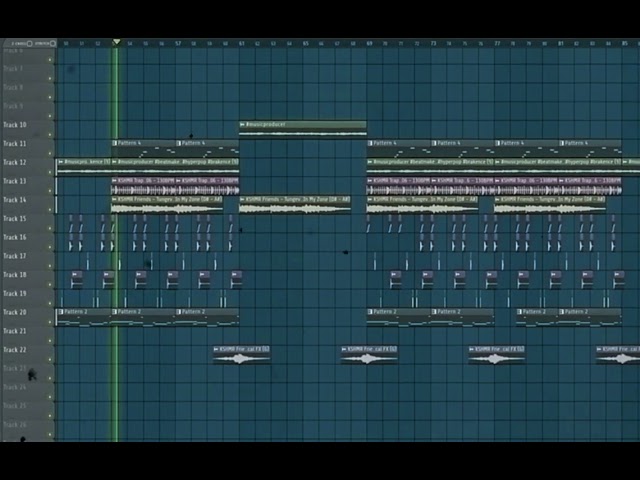Image resolution: width=640 pixels, height=480 pixels.
Task: Select Track 12 hashtag audio clip starting at bar 77
Action: (x=558, y=167)
